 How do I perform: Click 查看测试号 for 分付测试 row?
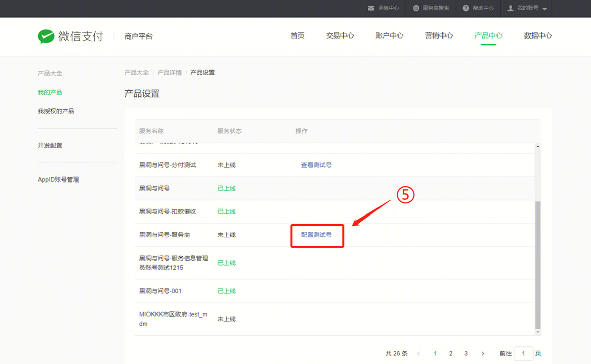316,165
